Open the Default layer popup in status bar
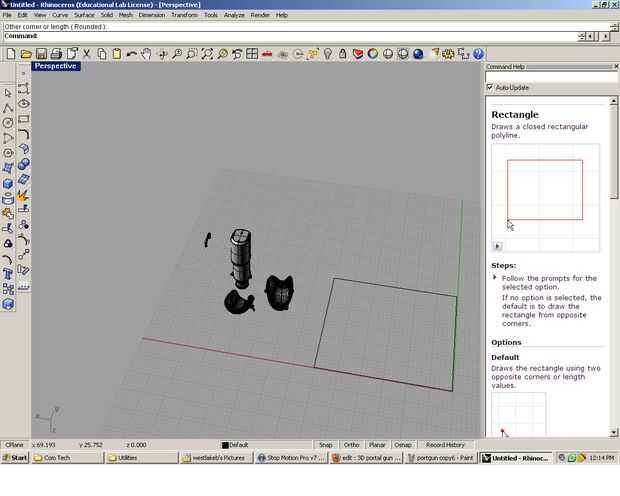This screenshot has width=620, height=496. point(265,445)
